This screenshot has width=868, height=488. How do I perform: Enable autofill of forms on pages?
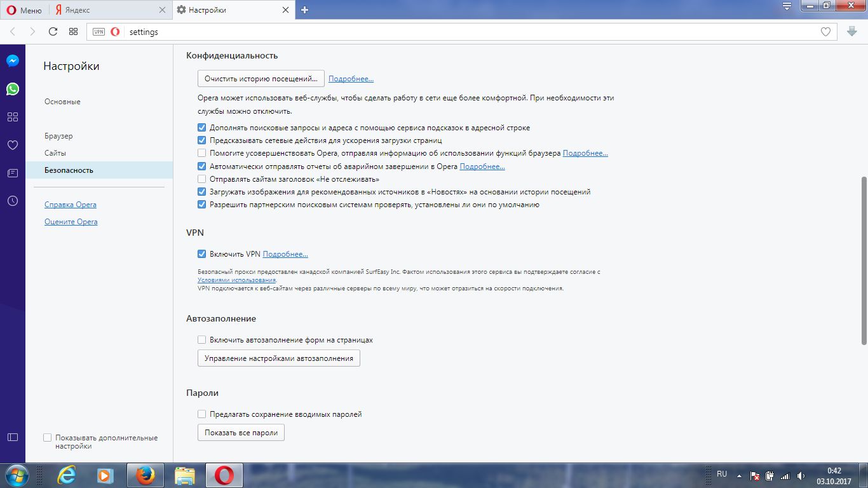[202, 340]
